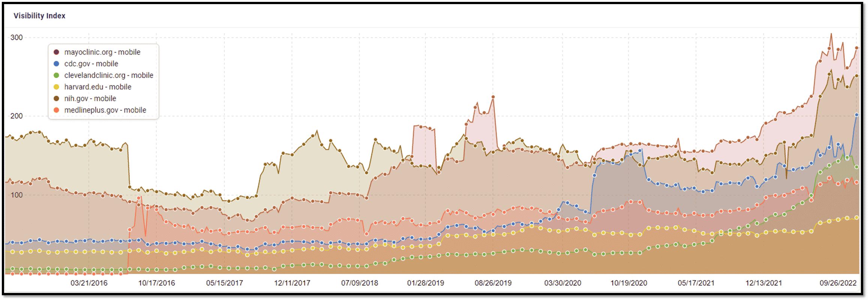The height and width of the screenshot is (300, 868).
Task: Select the 07/09/2018 date axis label
Action: [359, 283]
